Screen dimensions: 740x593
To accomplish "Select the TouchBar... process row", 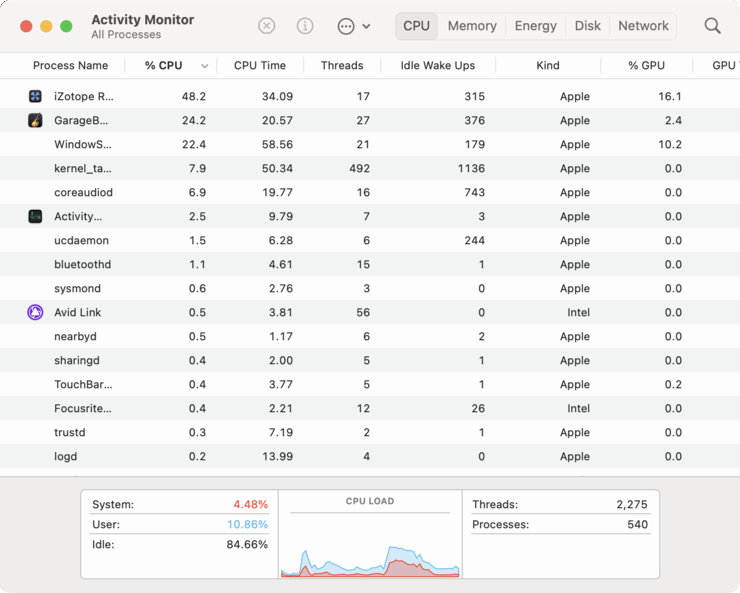I will pos(370,384).
